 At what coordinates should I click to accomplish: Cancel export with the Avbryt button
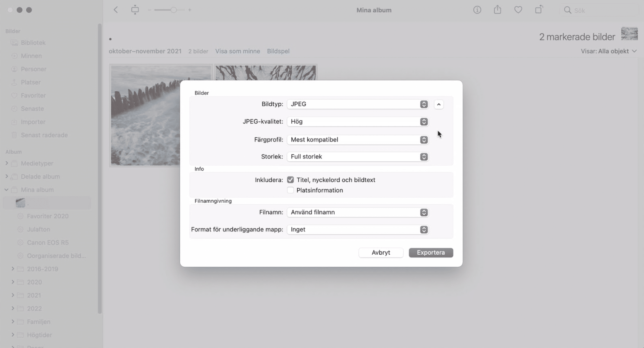(x=381, y=252)
